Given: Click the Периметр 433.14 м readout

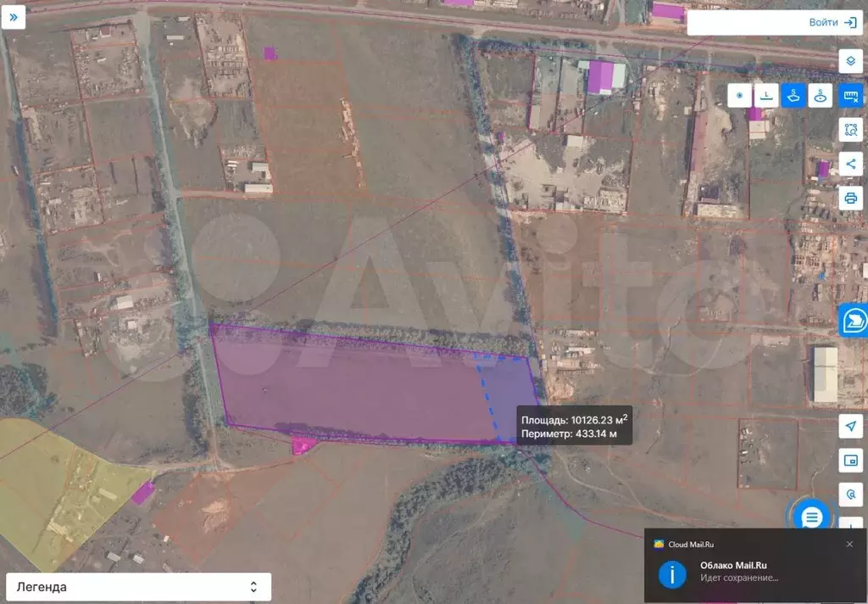Looking at the screenshot, I should coord(569,433).
